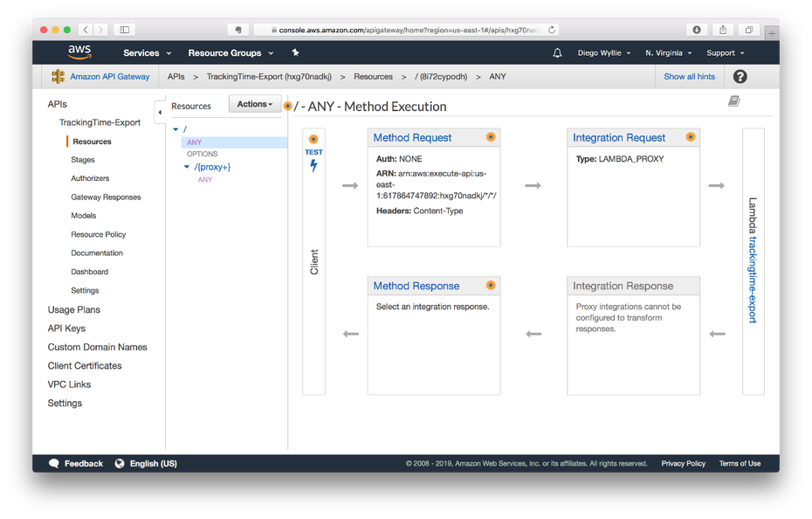Image resolution: width=812 pixels, height=519 pixels.
Task: Go back with the Safari back arrow
Action: point(86,30)
